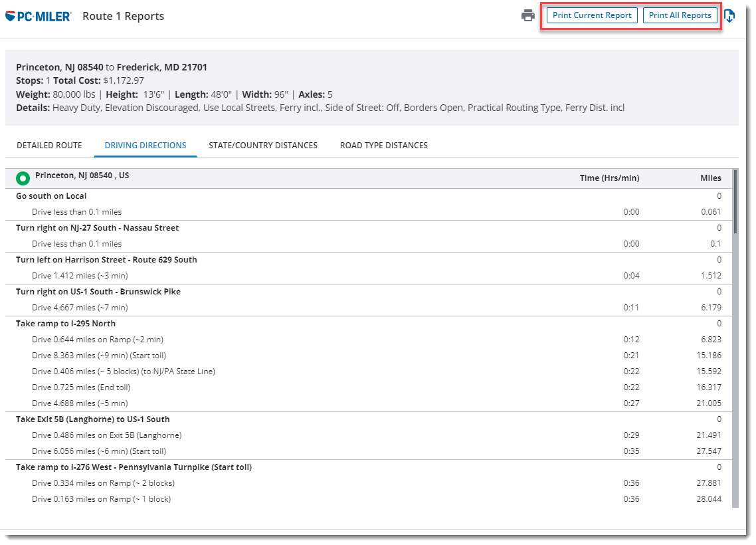Click the green origin stop marker icon
This screenshot has height=545, width=756.
coord(23,178)
